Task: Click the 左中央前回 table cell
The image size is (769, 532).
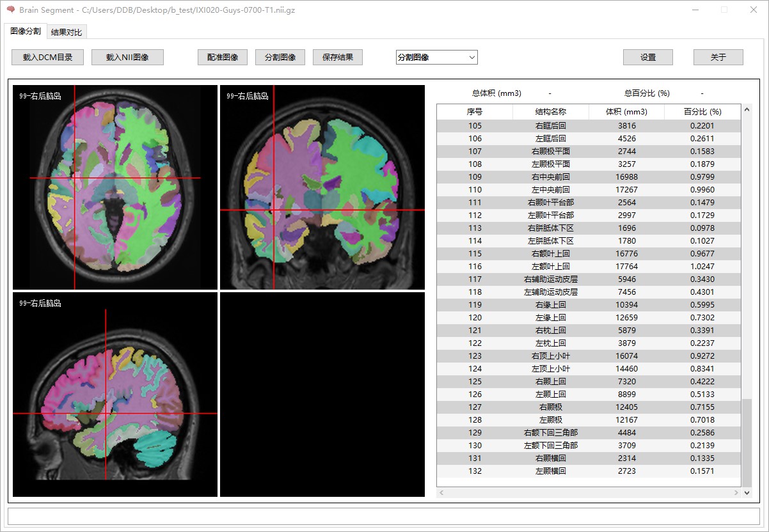Action: click(x=551, y=190)
